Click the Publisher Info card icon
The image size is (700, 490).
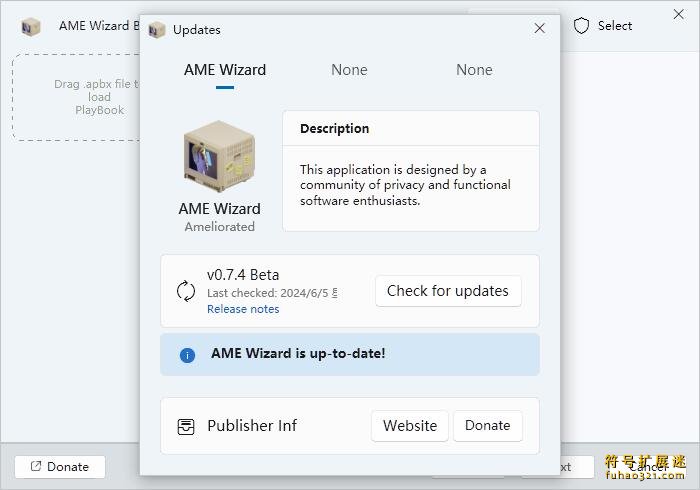(186, 426)
